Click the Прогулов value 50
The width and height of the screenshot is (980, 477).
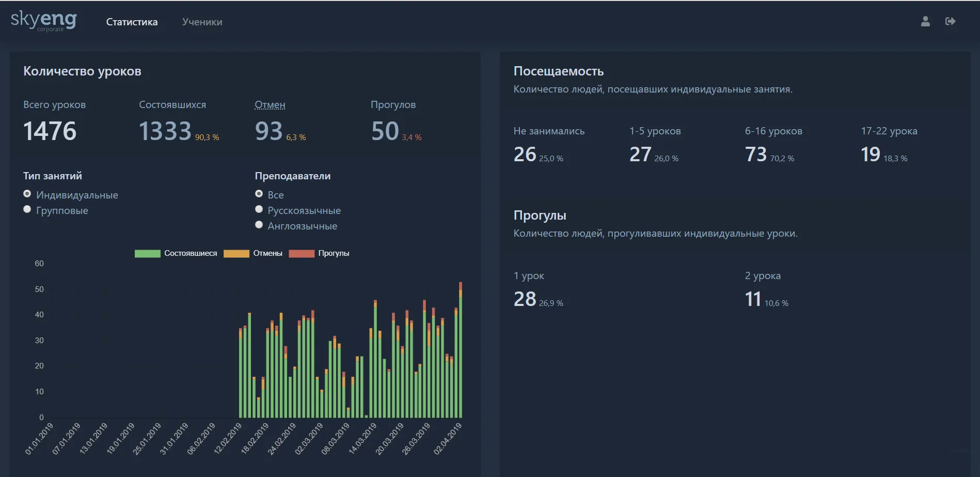pos(385,131)
